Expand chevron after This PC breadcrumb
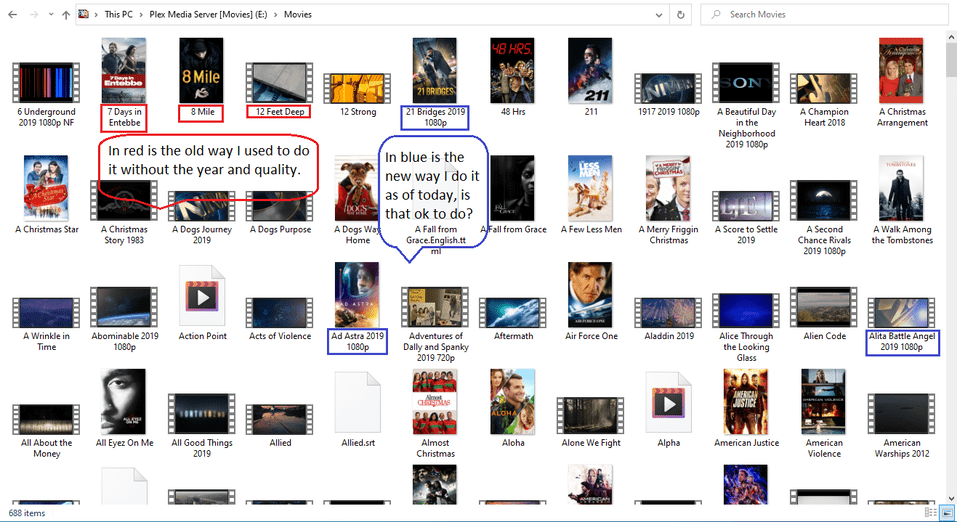The width and height of the screenshot is (957, 522). pos(141,15)
